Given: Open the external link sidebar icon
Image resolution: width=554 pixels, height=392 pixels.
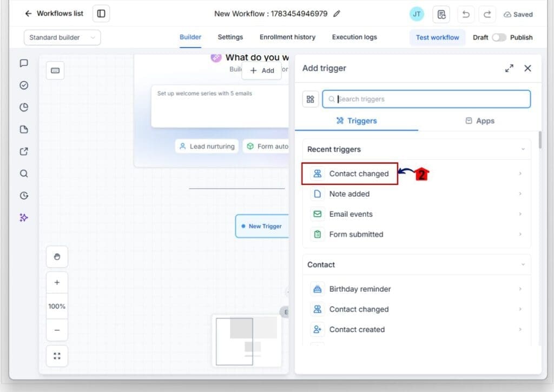Looking at the screenshot, I should point(24,151).
